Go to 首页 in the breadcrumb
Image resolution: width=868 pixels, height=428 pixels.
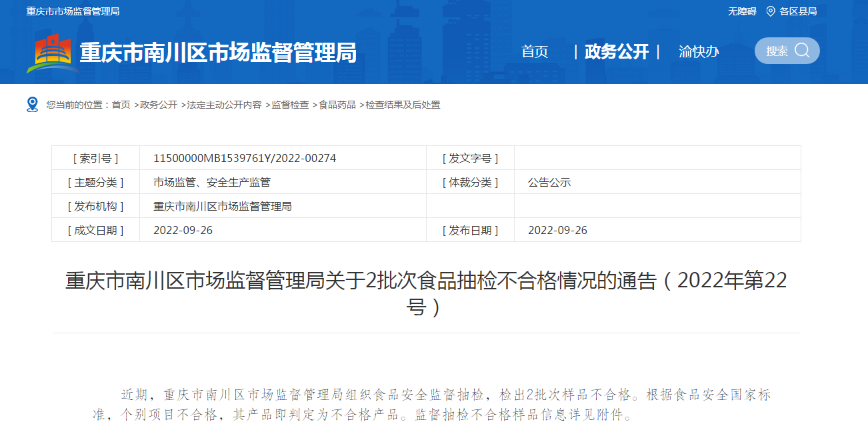click(121, 105)
